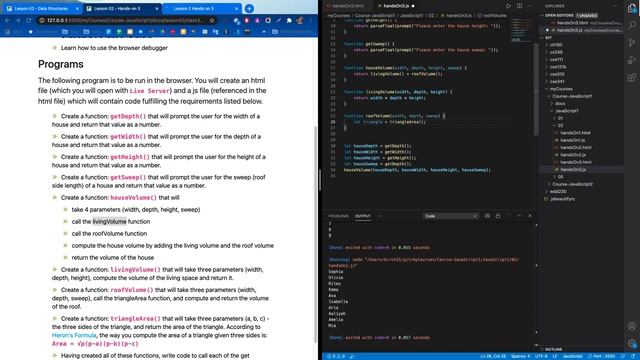Viewport: 640px width, 360px height.
Task: Open the browser extensions puzzle icon
Action: [289, 20]
